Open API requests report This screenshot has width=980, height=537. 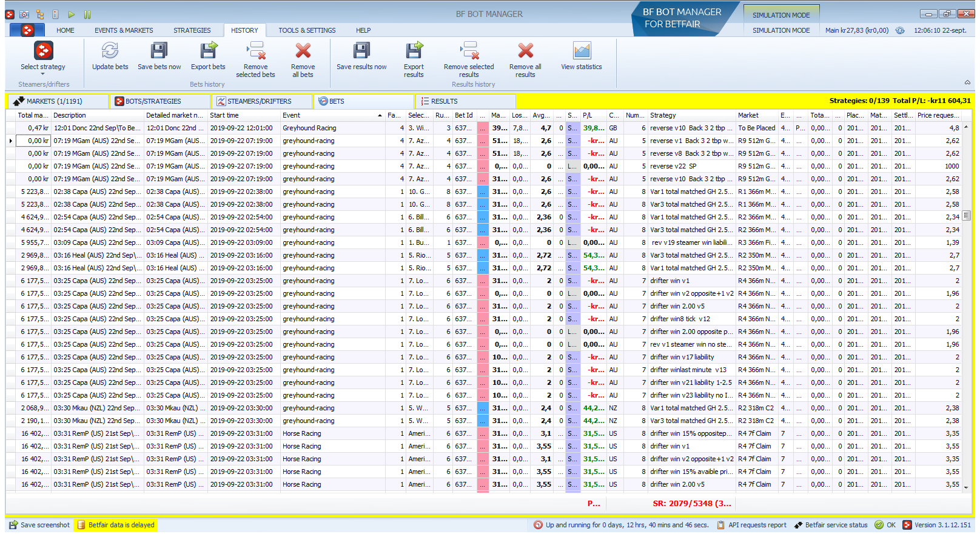click(x=751, y=525)
